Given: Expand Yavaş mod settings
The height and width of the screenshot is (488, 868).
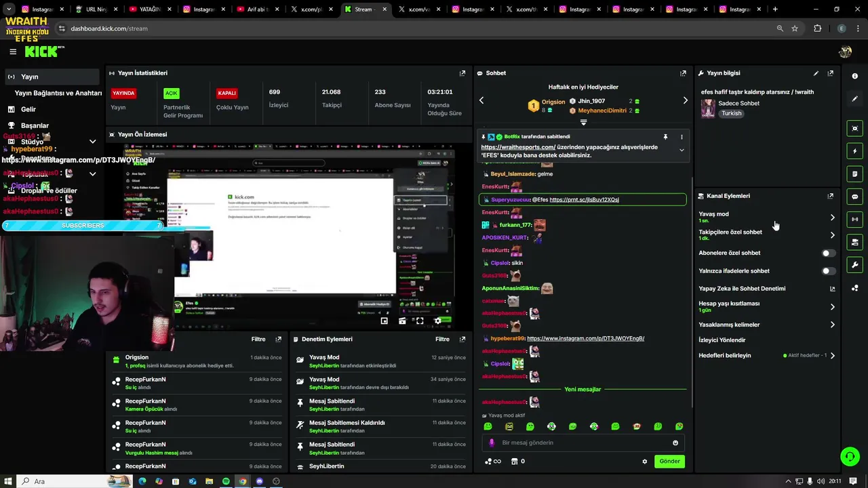Looking at the screenshot, I should [x=833, y=218].
